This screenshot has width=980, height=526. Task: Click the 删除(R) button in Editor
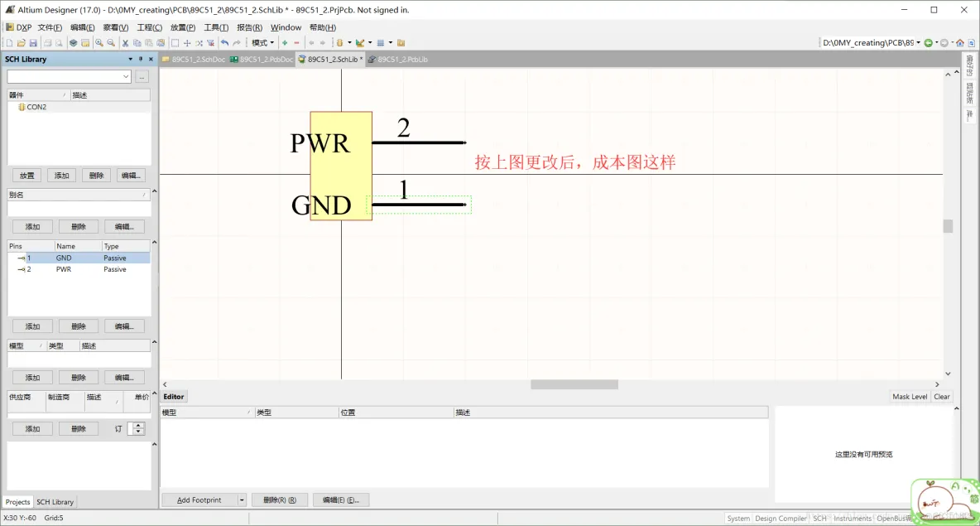[x=280, y=500]
